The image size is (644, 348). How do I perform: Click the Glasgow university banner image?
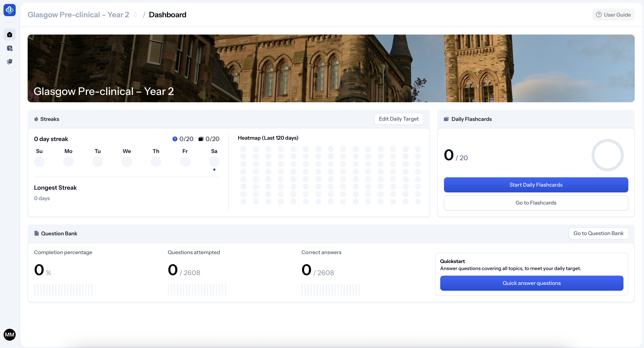[331, 68]
